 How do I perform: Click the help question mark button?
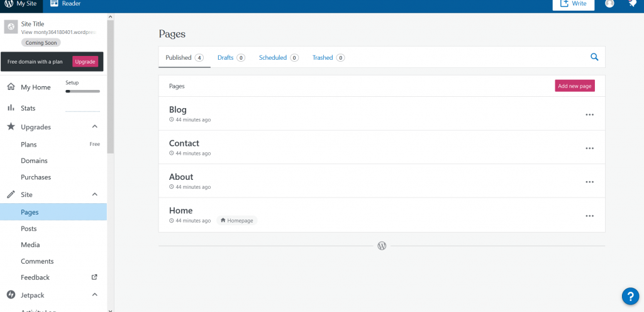coord(630,296)
